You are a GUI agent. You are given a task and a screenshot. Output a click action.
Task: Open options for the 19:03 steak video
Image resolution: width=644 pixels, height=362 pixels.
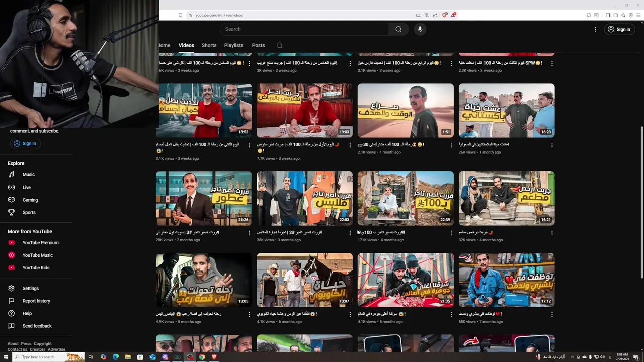tap(350, 145)
